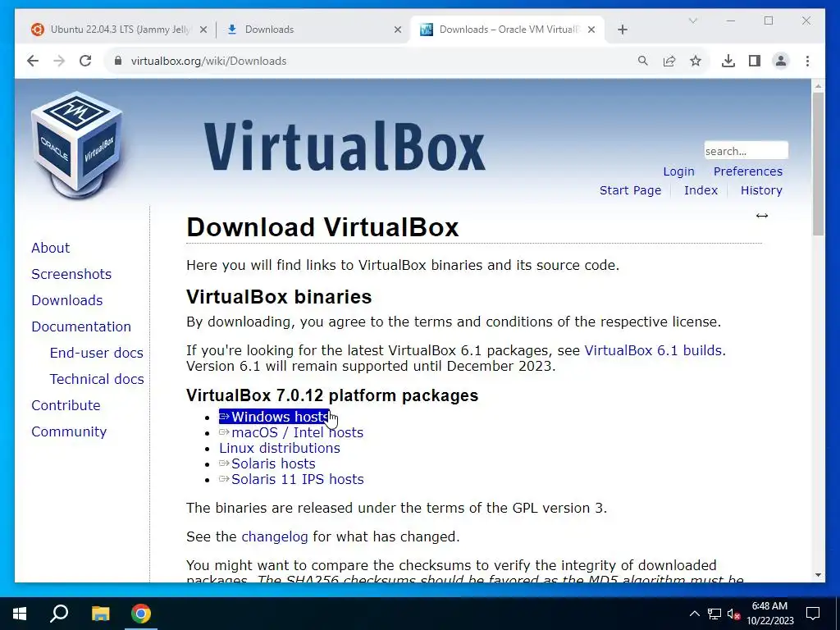Open the Chrome profile avatar
This screenshot has height=630, width=840.
pyautogui.click(x=781, y=61)
